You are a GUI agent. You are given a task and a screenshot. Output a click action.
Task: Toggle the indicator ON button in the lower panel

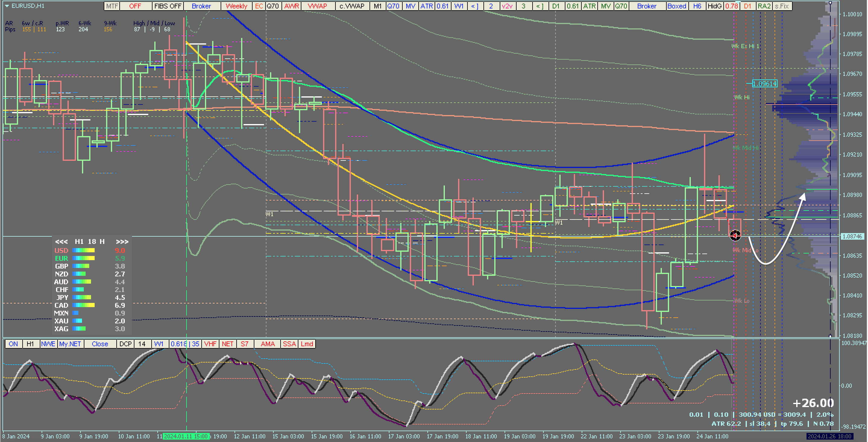(x=14, y=344)
